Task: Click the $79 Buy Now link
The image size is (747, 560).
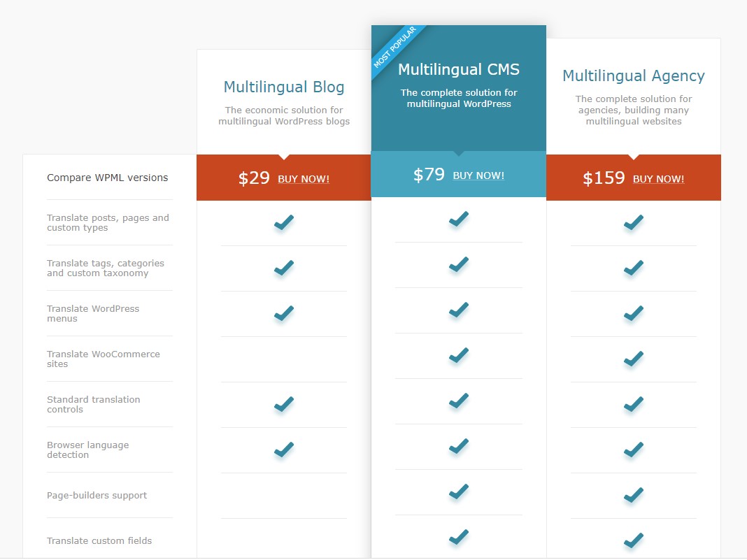Action: click(478, 175)
